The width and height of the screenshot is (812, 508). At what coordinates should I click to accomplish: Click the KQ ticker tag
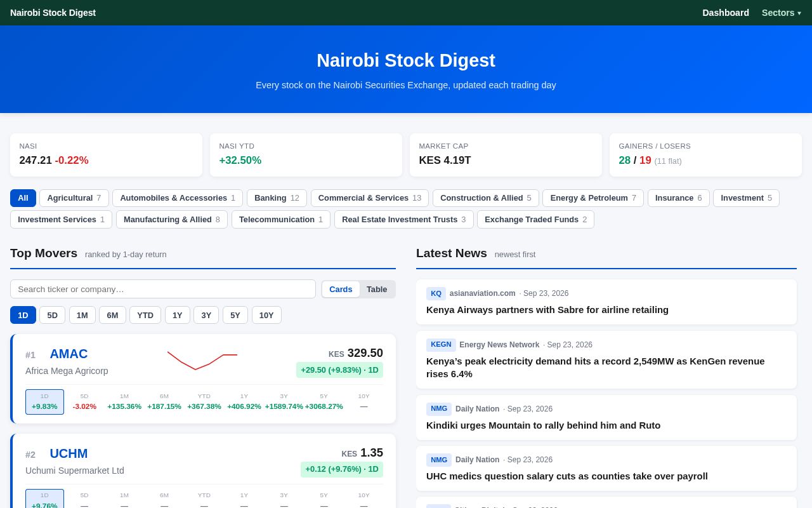tap(436, 293)
